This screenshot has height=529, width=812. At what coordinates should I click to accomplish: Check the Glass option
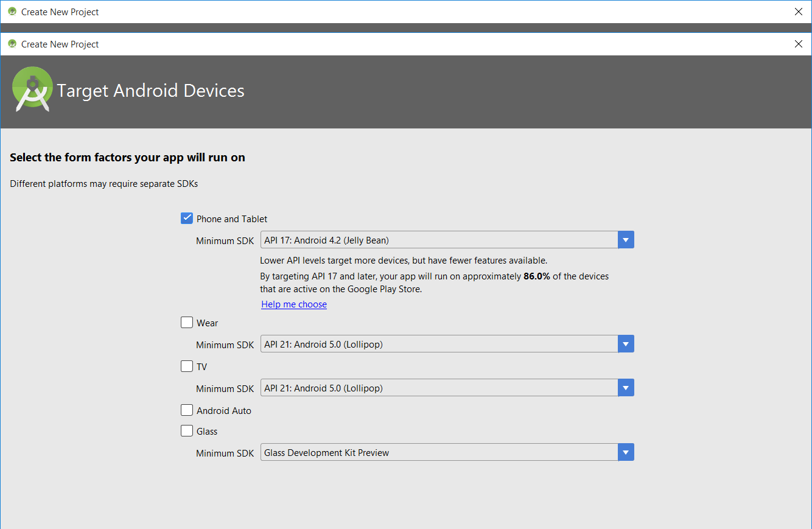point(186,430)
